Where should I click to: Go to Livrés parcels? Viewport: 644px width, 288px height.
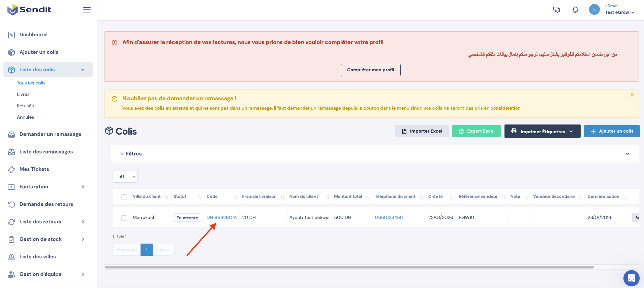[x=23, y=94]
